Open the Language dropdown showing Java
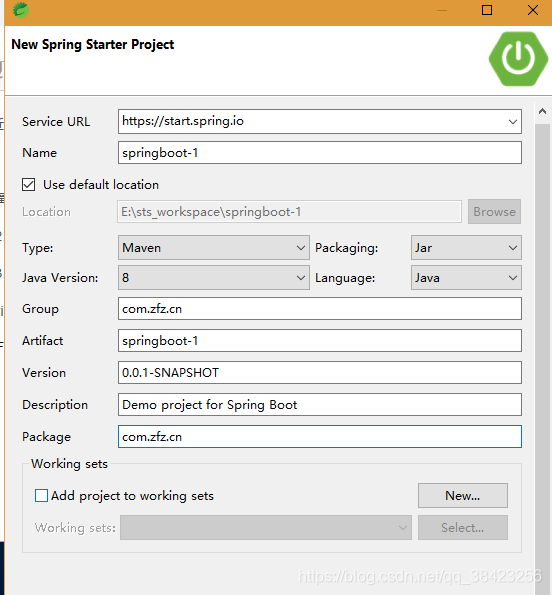Viewport: 552px width, 595px height. pyautogui.click(x=466, y=278)
